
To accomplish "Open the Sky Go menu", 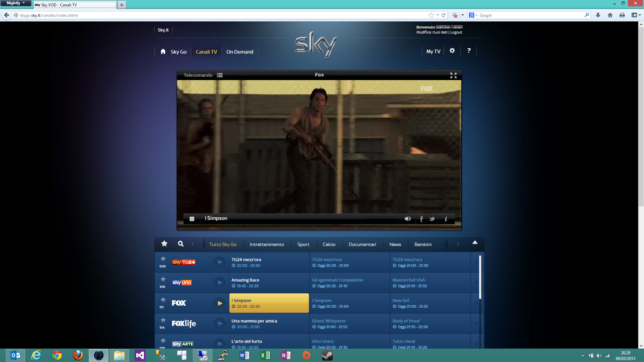I will [x=179, y=52].
